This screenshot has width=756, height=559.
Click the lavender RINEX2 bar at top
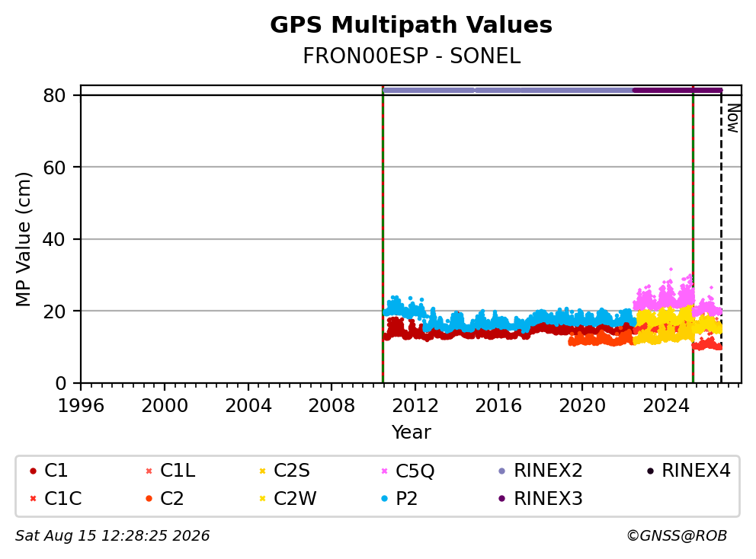tap(508, 90)
